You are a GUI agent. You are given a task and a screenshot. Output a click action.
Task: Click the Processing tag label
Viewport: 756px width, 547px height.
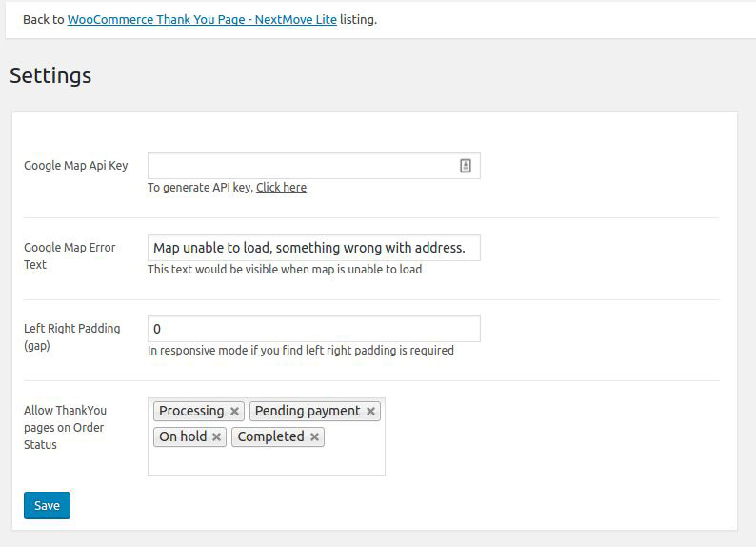click(x=191, y=412)
